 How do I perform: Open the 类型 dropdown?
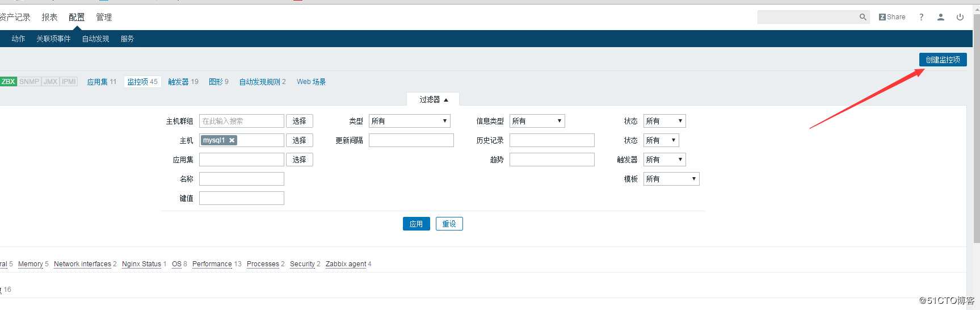click(x=410, y=121)
